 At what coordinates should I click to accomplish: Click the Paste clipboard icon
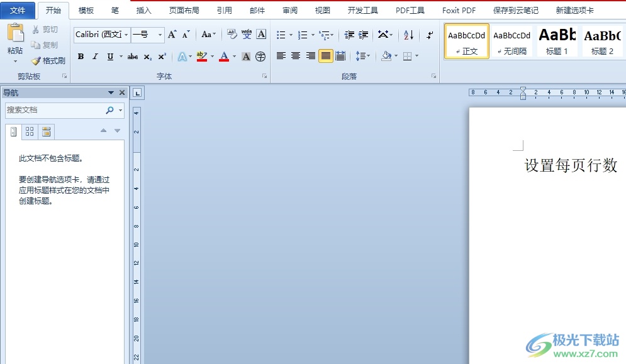[15, 33]
